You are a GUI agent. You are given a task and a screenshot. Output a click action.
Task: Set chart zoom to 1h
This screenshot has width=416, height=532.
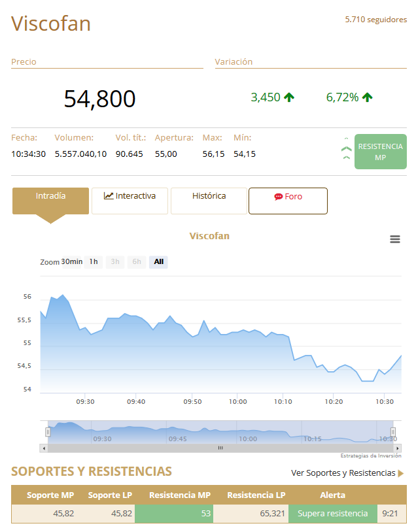pyautogui.click(x=94, y=262)
